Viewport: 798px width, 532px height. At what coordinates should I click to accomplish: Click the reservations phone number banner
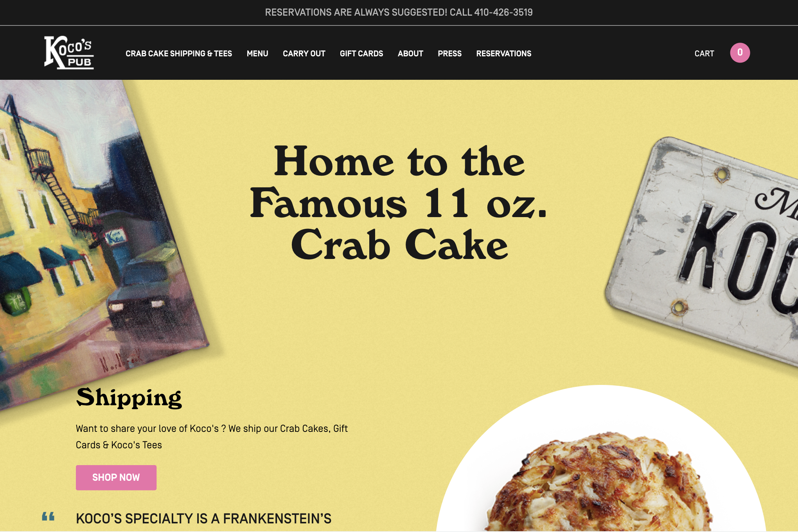[399, 13]
